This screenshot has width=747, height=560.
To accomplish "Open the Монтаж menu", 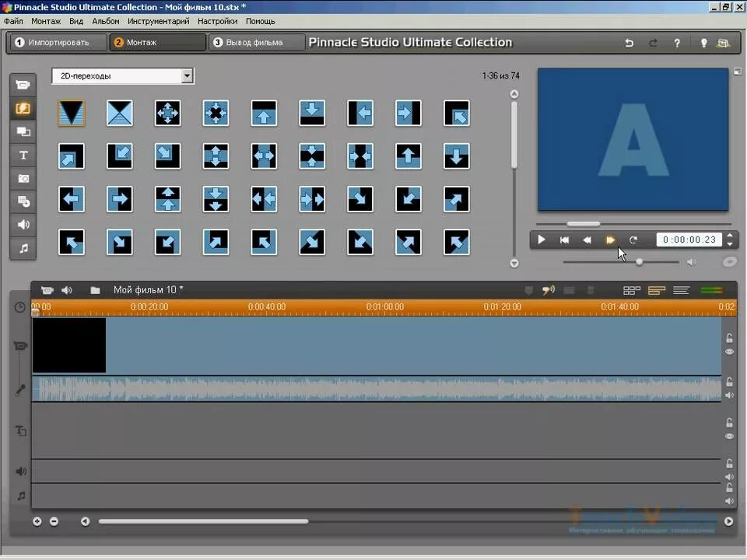I will [x=46, y=21].
